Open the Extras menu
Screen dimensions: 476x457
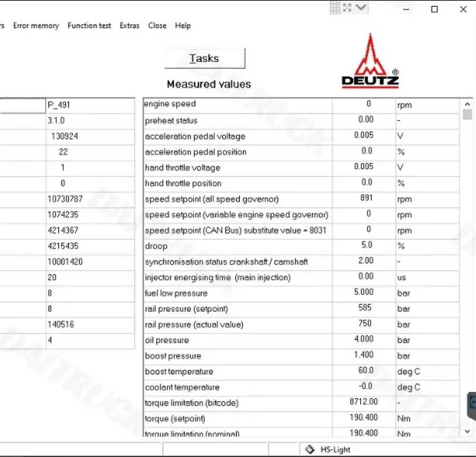(130, 26)
